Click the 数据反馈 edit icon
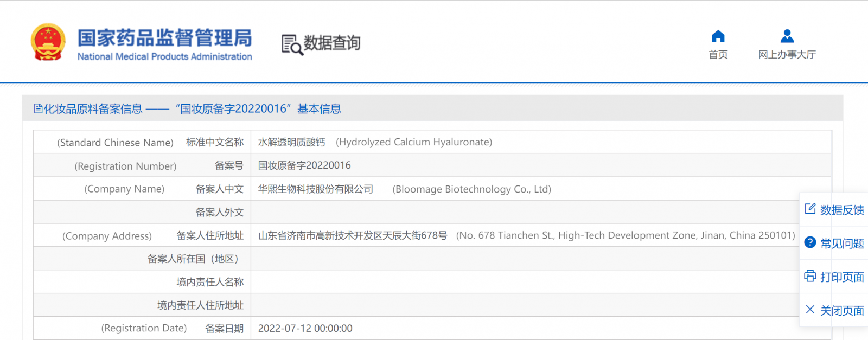868x340 pixels. point(810,209)
